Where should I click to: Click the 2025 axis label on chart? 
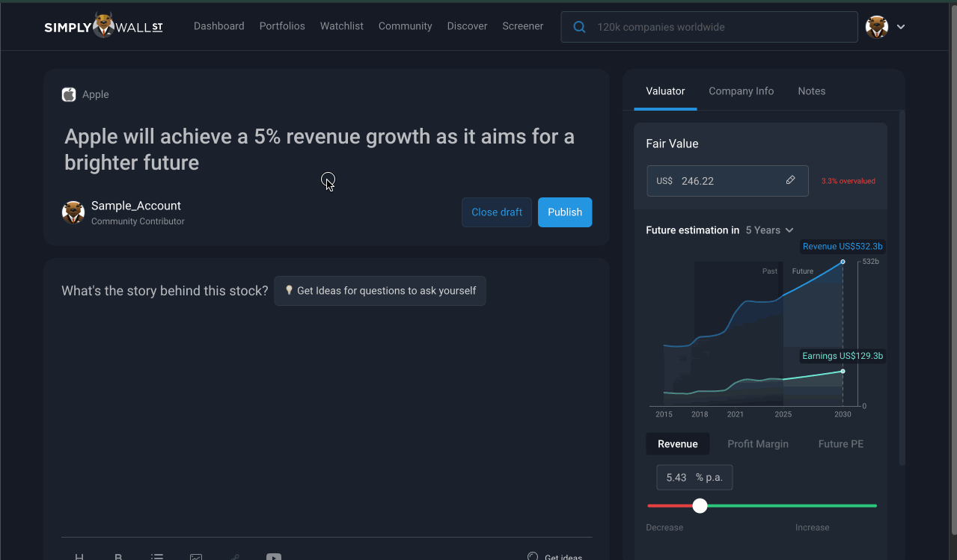(x=783, y=414)
